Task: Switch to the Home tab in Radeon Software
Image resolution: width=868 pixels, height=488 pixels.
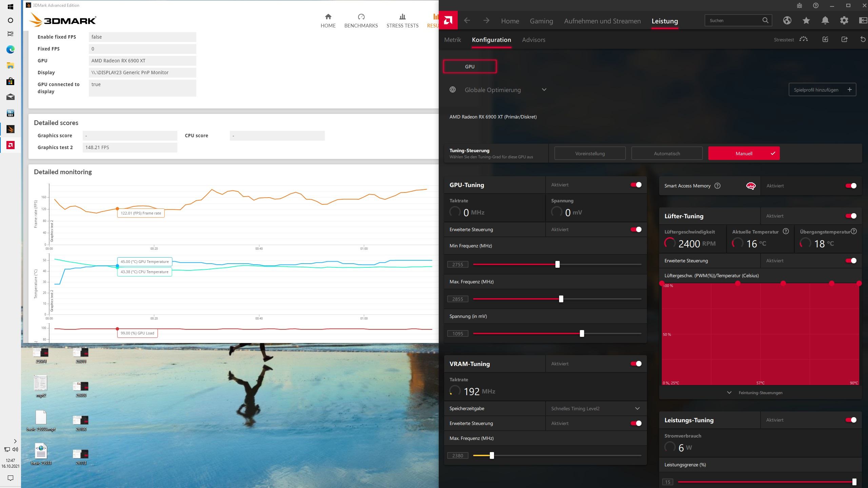Action: 510,21
